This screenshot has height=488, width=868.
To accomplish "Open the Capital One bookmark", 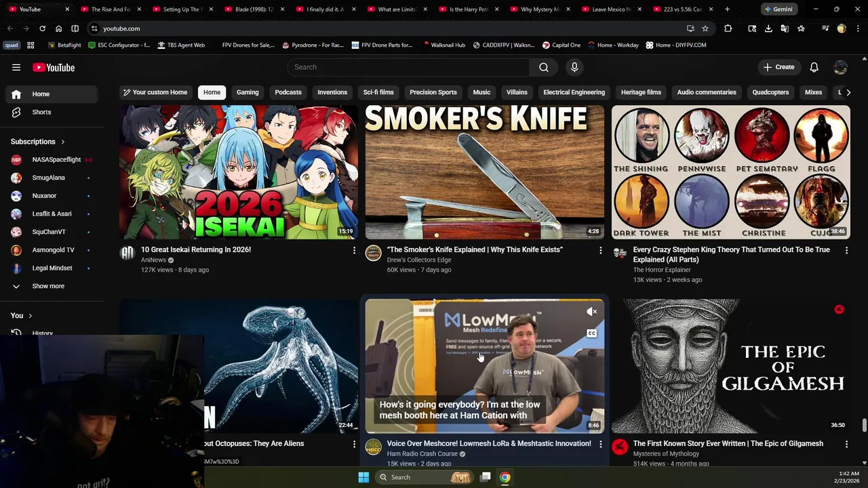I will 561,45.
